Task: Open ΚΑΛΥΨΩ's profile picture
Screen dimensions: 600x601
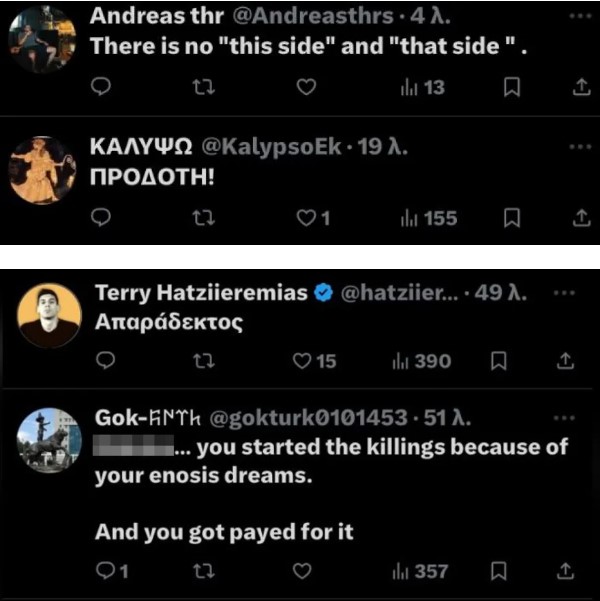Action: pos(42,169)
